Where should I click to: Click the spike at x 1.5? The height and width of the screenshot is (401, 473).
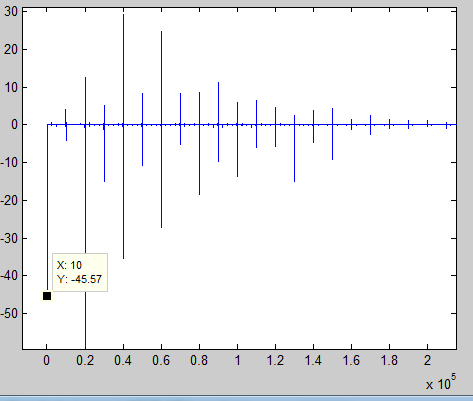pyautogui.click(x=332, y=134)
